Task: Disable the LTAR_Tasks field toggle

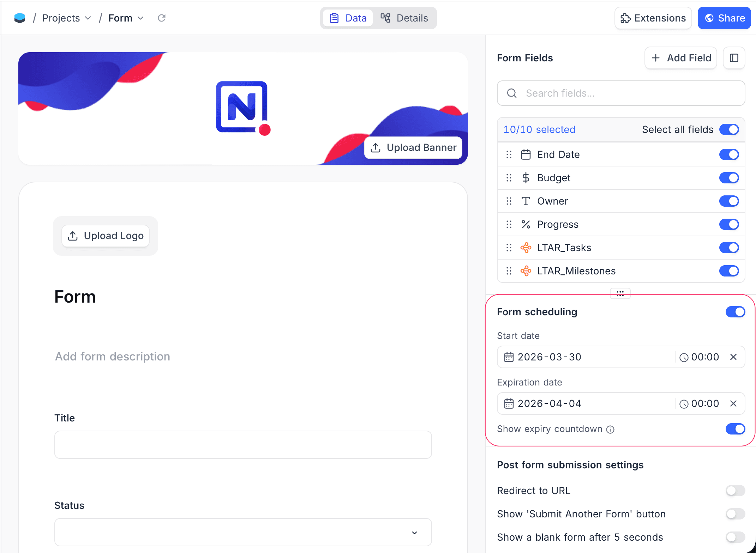Action: click(x=729, y=248)
